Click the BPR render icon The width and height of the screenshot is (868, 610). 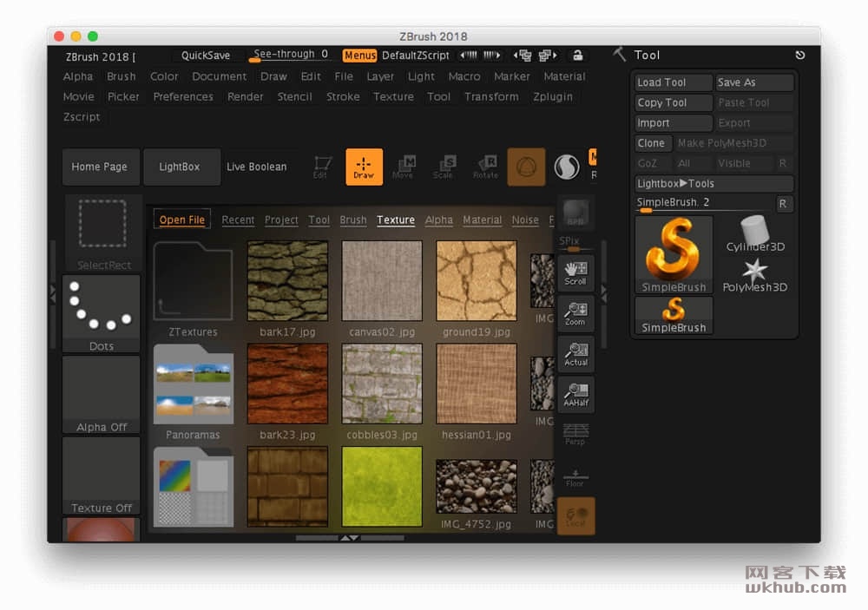pos(575,213)
